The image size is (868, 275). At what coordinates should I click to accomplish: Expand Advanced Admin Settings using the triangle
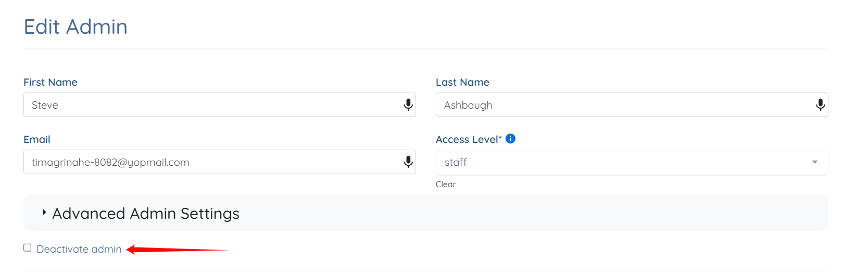[x=44, y=213]
